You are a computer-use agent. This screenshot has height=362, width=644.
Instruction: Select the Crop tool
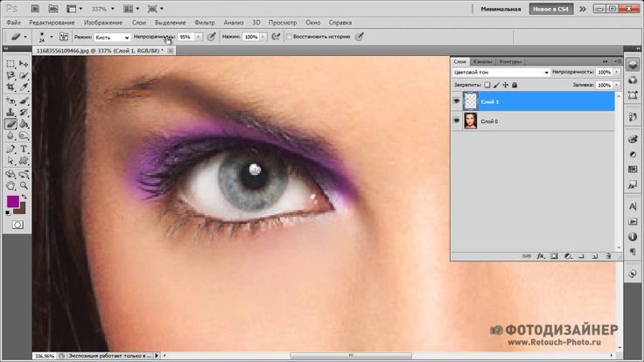tap(10, 87)
